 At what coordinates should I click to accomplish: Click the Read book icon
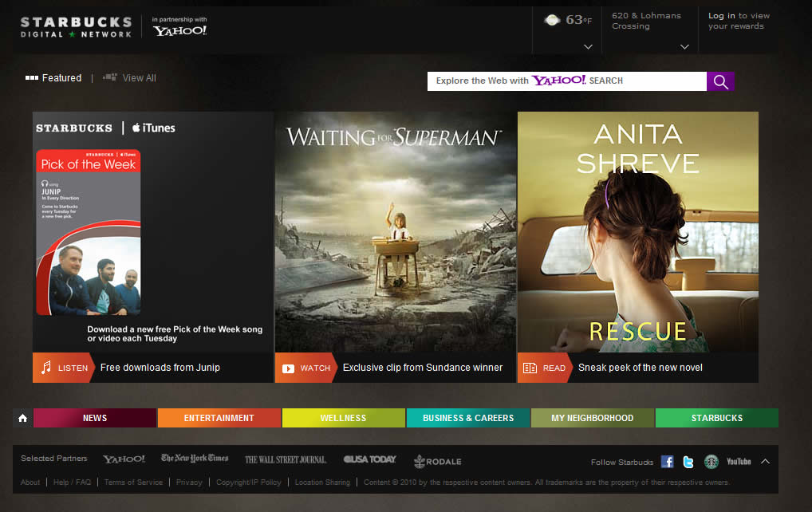pyautogui.click(x=530, y=368)
